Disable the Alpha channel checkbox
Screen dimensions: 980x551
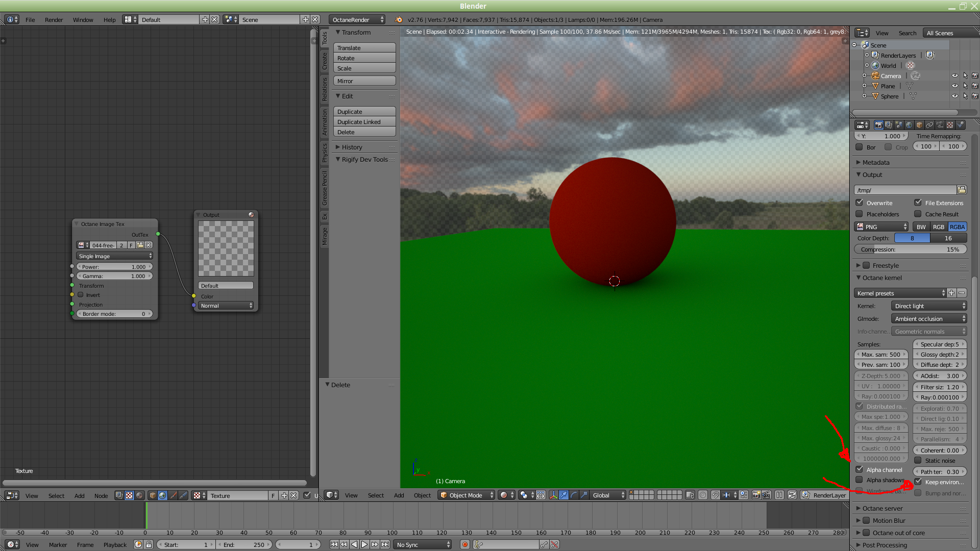(860, 469)
